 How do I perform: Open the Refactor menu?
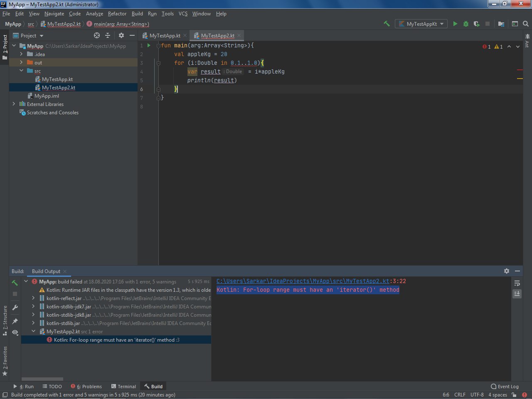tap(117, 14)
